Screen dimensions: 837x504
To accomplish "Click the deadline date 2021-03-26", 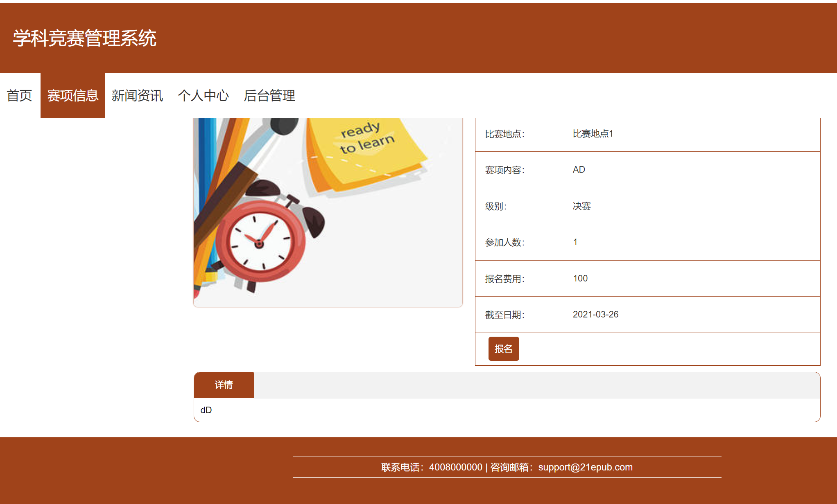I will click(596, 315).
